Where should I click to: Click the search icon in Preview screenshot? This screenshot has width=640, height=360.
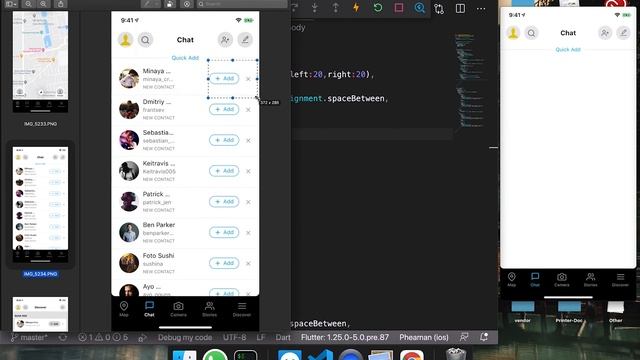pyautogui.click(x=145, y=40)
